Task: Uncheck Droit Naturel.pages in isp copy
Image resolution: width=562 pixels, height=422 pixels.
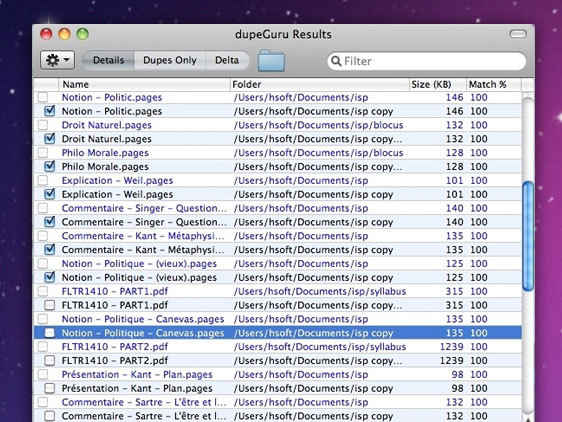Action: (49, 138)
